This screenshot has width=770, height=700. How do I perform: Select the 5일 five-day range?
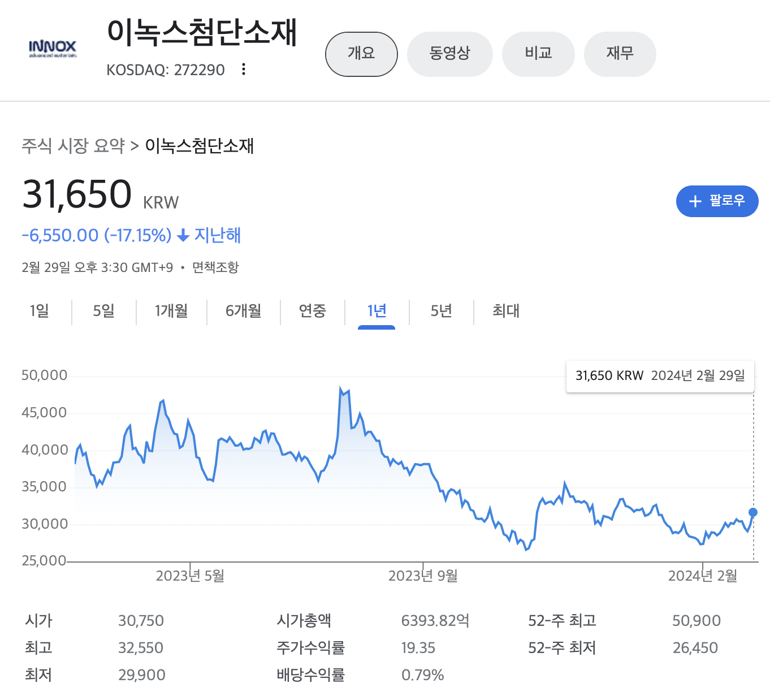click(104, 311)
